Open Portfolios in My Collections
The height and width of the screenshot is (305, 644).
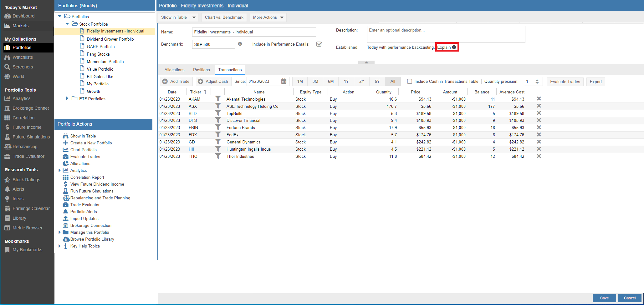pyautogui.click(x=28, y=47)
